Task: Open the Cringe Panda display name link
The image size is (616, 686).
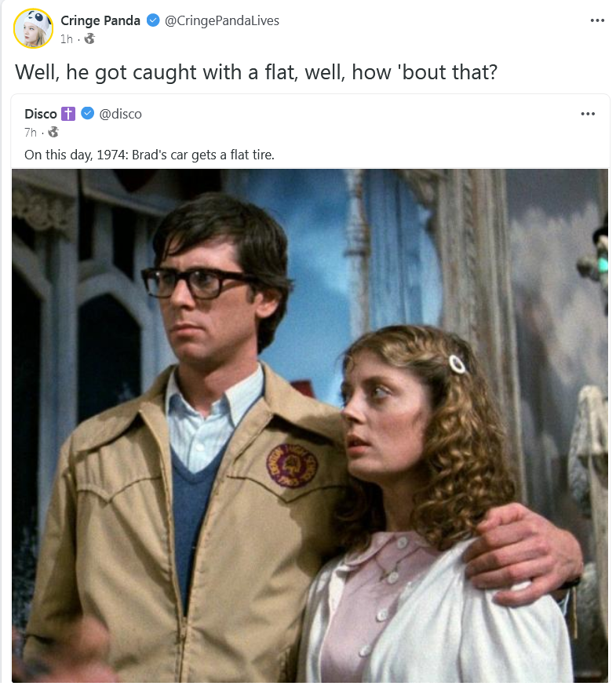Action: pos(100,20)
